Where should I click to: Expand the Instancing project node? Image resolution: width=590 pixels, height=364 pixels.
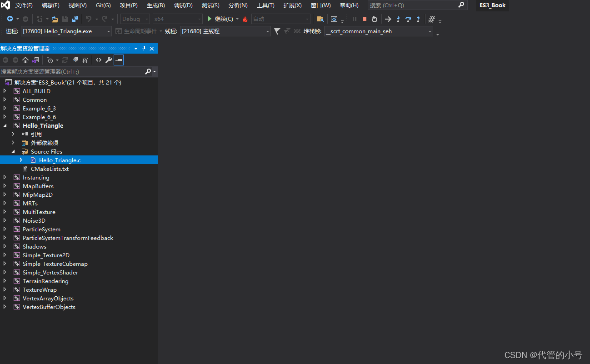pos(4,177)
